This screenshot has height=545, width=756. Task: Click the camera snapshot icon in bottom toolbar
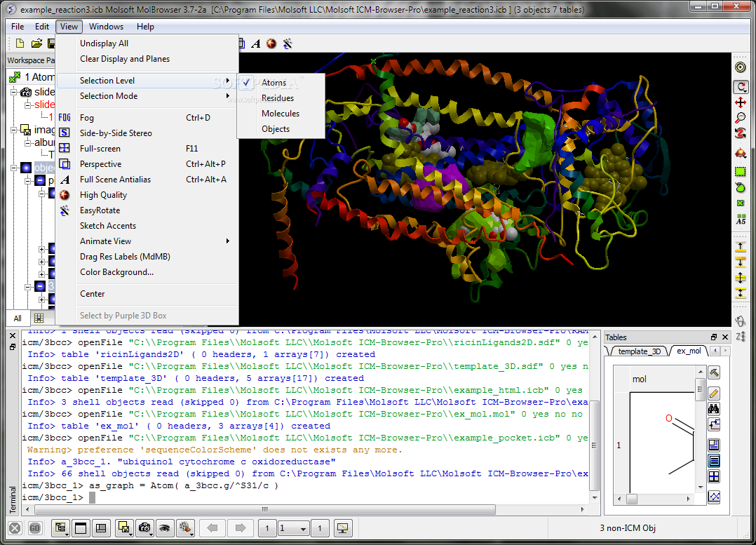click(144, 528)
